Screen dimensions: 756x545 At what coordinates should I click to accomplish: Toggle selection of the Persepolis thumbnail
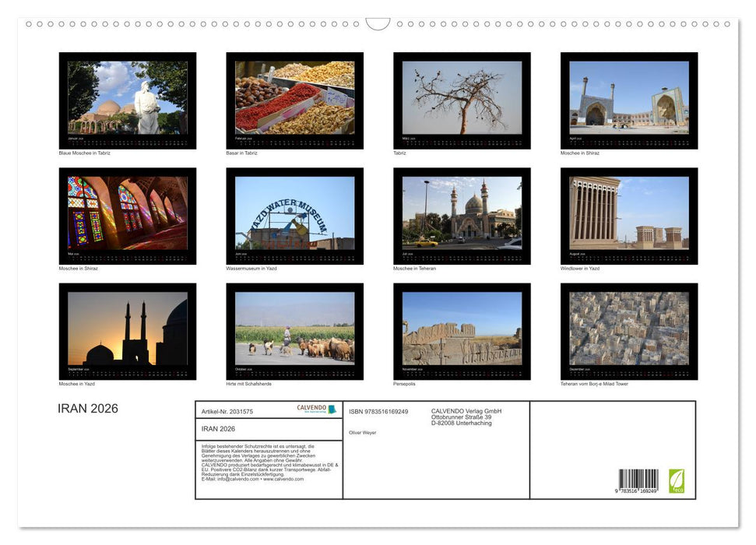click(x=462, y=330)
